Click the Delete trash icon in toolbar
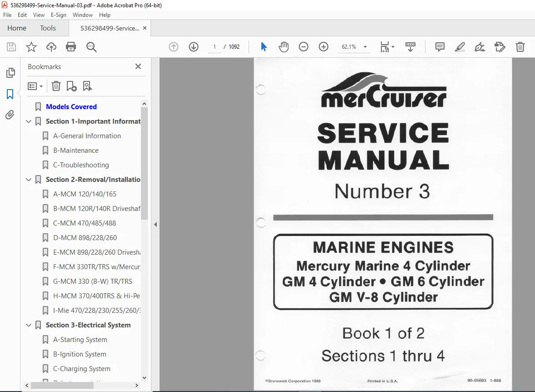This screenshot has width=535, height=392. click(x=520, y=47)
